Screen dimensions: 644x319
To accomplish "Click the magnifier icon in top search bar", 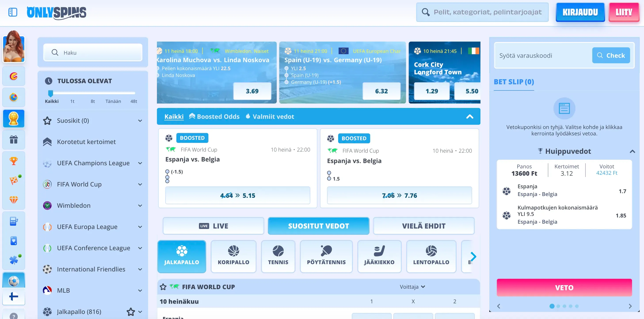I will pos(426,12).
